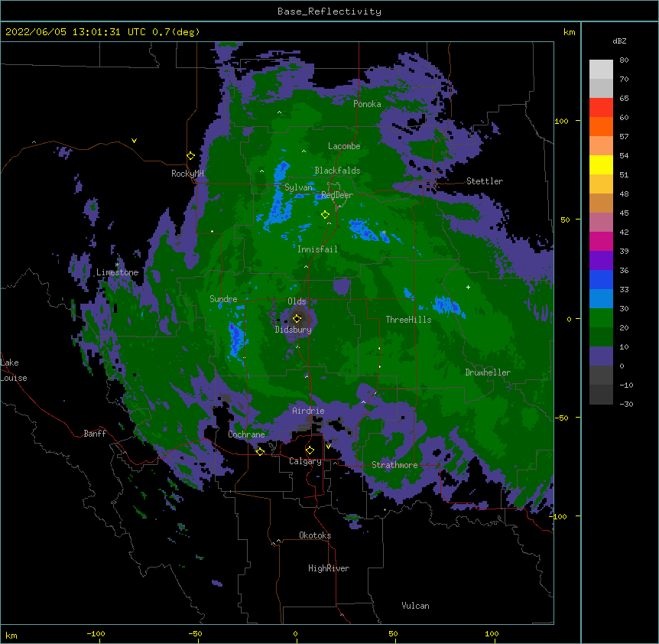This screenshot has width=659, height=644.
Task: Click the RockyMH label
Action: pos(187,174)
